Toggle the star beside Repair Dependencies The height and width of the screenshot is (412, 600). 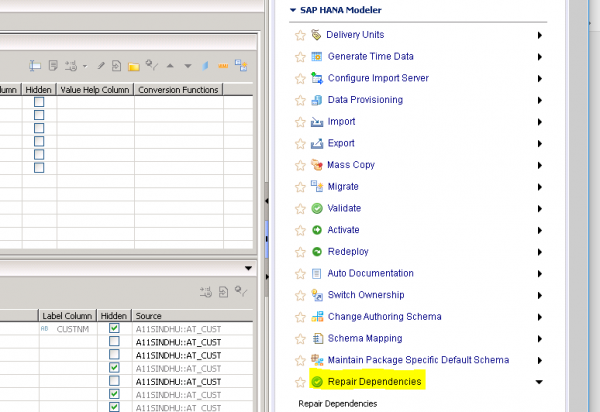pyautogui.click(x=300, y=382)
